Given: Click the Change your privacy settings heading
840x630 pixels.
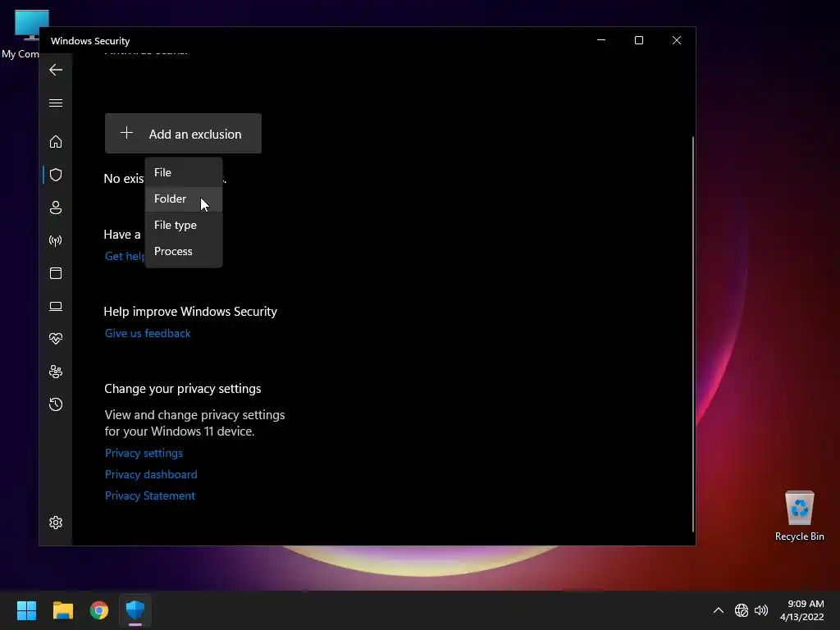Looking at the screenshot, I should point(183,389).
